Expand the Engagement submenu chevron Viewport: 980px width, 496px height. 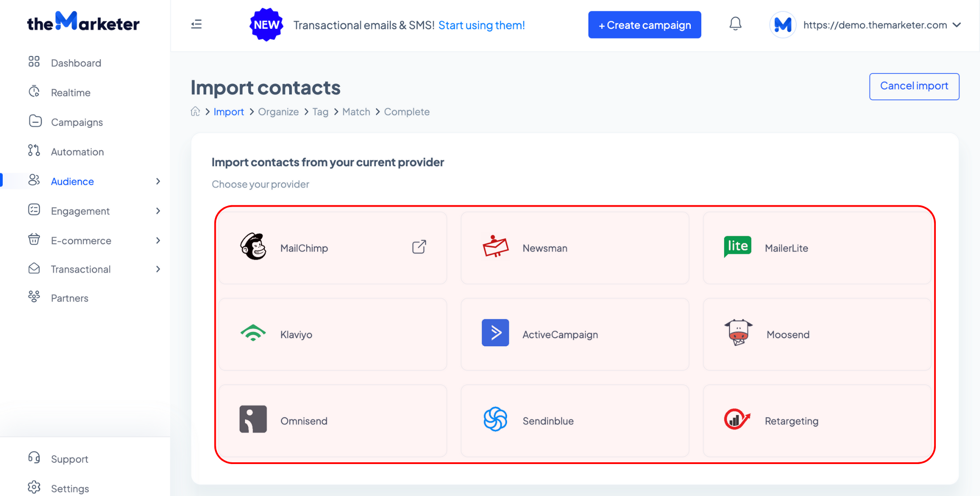[x=158, y=211]
